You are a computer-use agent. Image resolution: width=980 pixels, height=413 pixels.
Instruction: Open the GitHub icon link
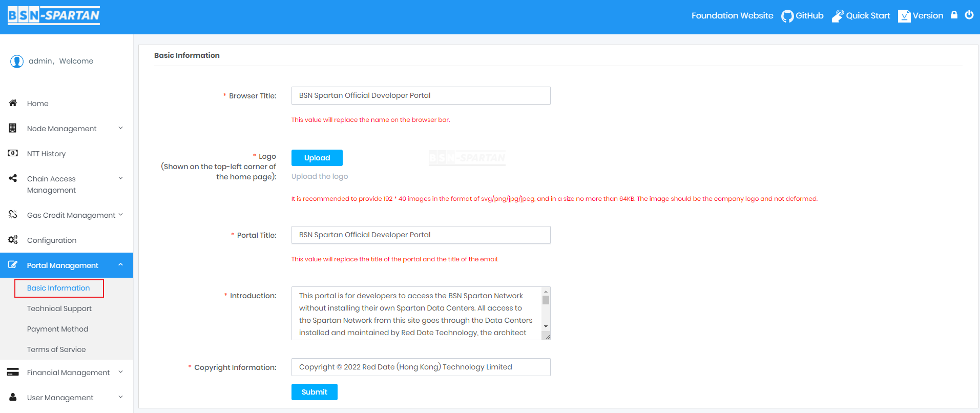click(x=787, y=16)
